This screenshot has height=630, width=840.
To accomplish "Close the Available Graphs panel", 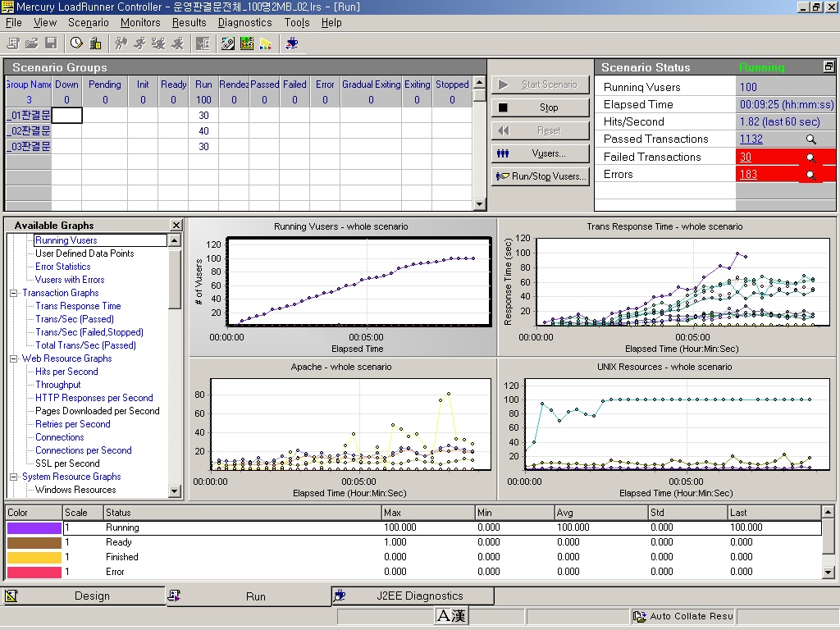I will (176, 225).
